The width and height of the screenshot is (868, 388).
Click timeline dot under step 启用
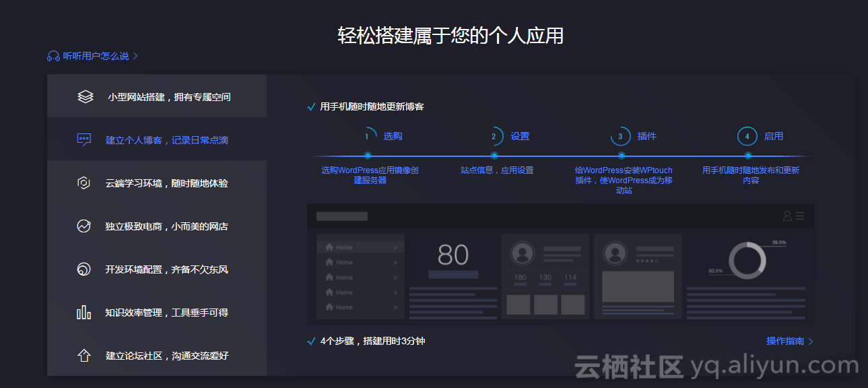[748, 156]
